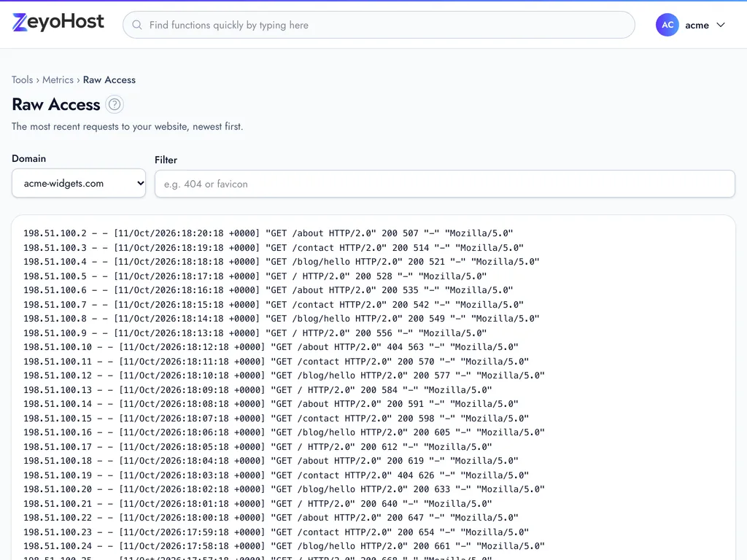Viewport: 747px width, 560px height.
Task: Select log line from 198.51.100.3
Action: click(274, 248)
